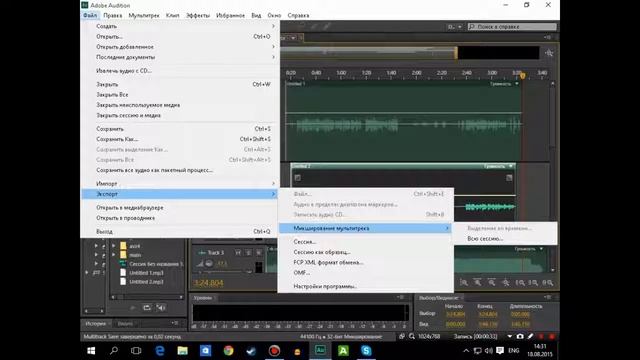This screenshot has width=640, height=360.
Task: Show hidden tray icons with the chevron
Action: 466,351
